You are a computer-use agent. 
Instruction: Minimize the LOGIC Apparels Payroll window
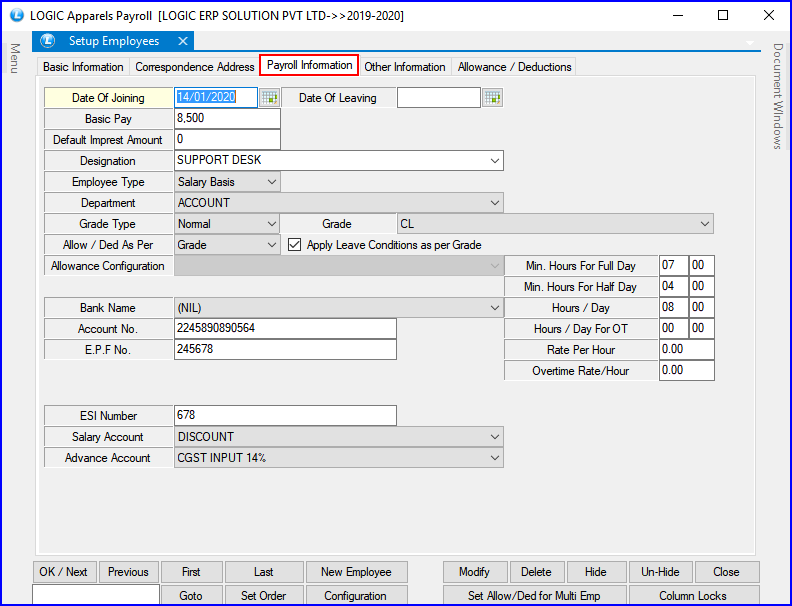678,16
